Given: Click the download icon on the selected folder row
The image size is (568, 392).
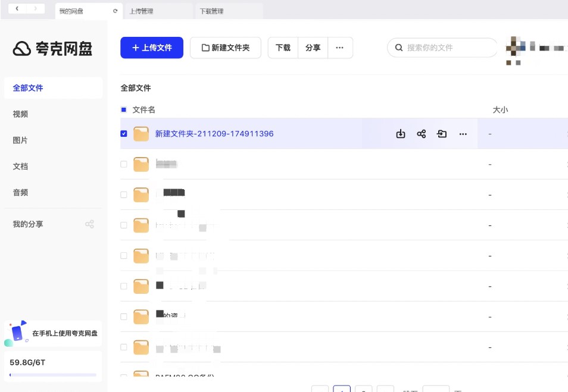Looking at the screenshot, I should tap(401, 134).
